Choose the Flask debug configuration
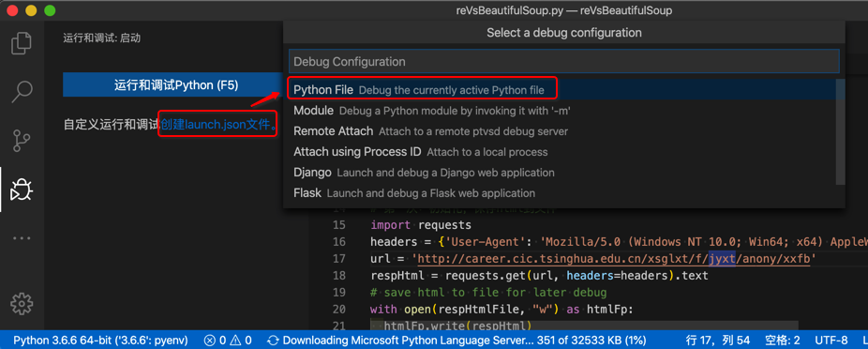 click(560, 193)
